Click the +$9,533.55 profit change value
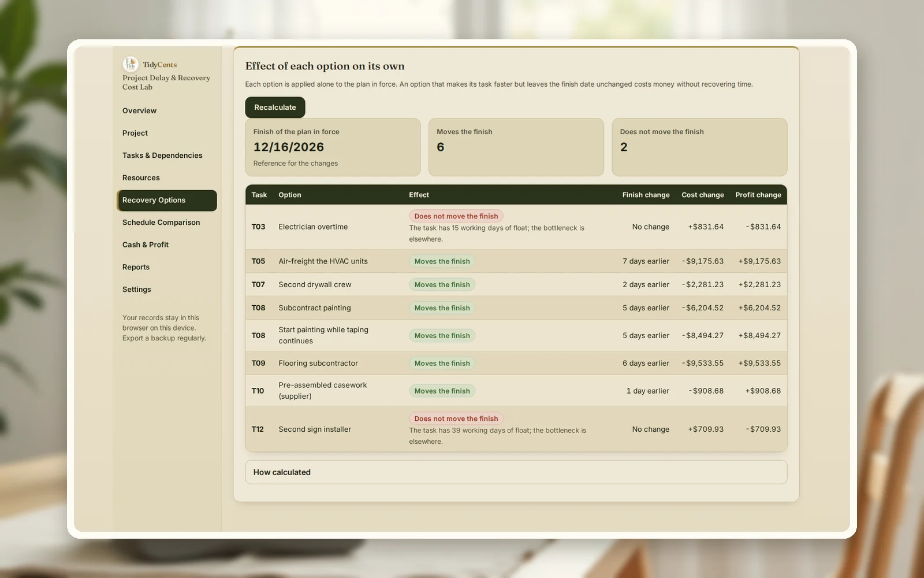Viewport: 924px width, 578px height. click(759, 364)
